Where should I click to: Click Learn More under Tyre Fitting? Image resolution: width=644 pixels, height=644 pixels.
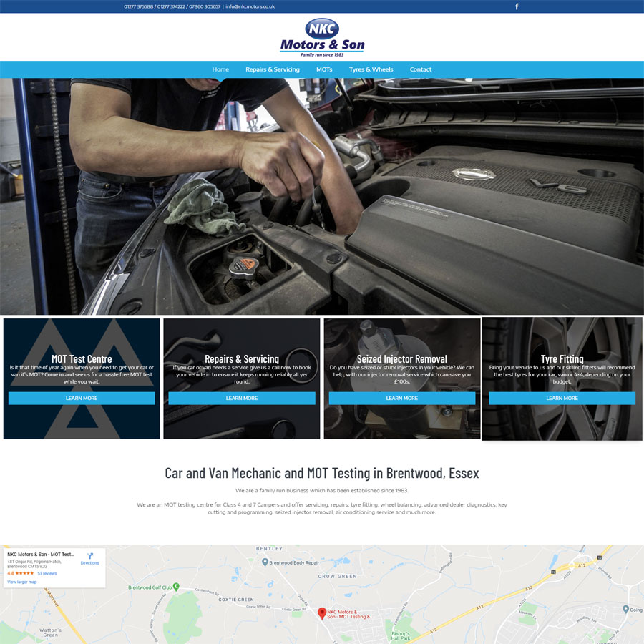(562, 398)
